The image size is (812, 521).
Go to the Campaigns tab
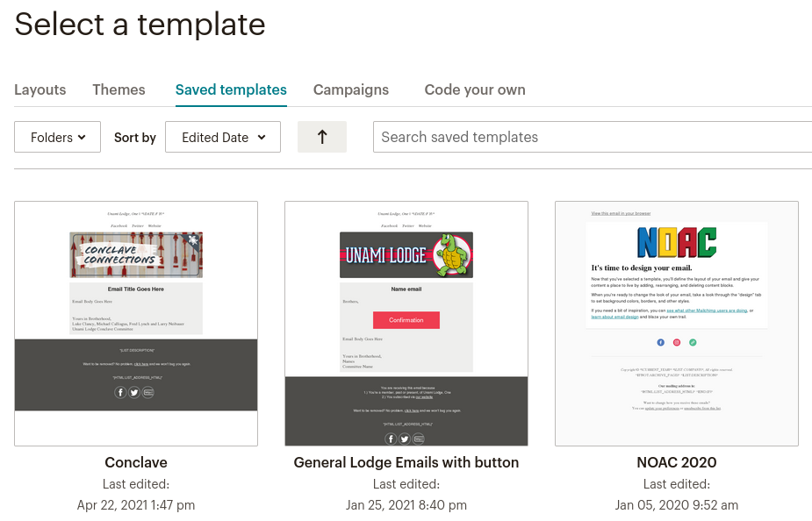351,89
